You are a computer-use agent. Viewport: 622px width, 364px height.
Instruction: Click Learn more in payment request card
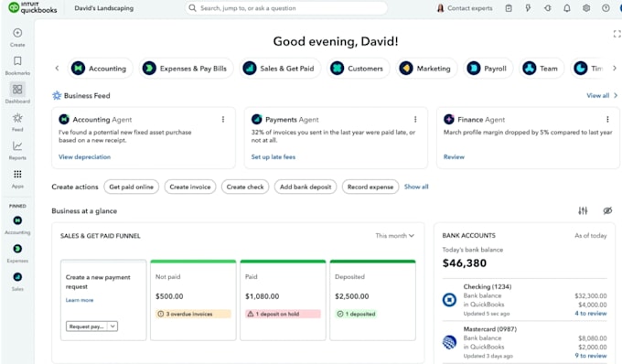click(80, 300)
